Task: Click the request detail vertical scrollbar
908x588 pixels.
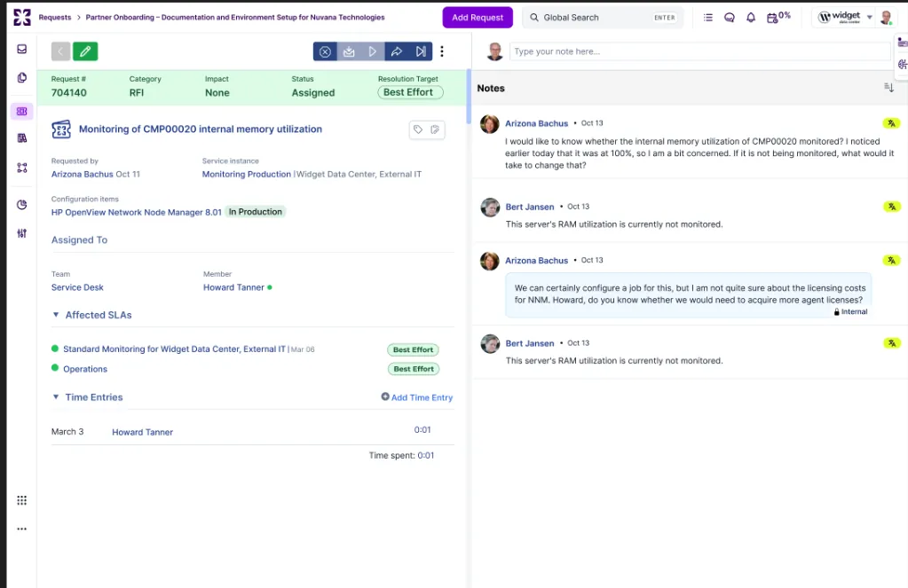Action: [469, 98]
